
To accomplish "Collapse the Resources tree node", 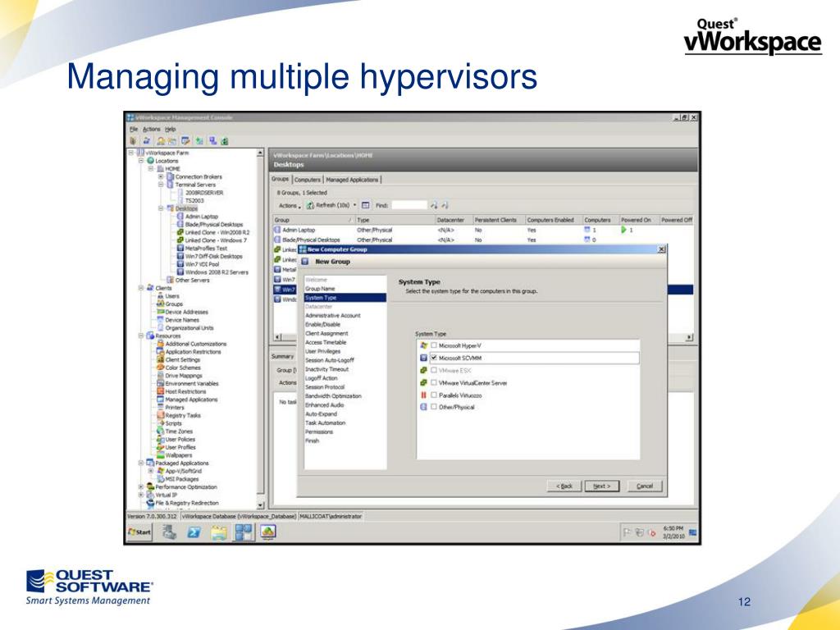I will click(x=141, y=336).
